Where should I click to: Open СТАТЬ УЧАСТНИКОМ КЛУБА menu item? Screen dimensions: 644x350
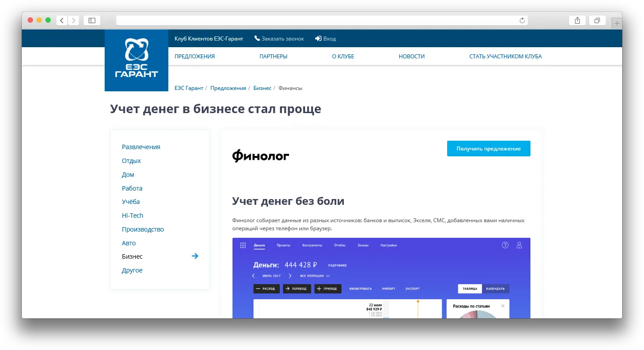[x=505, y=57]
